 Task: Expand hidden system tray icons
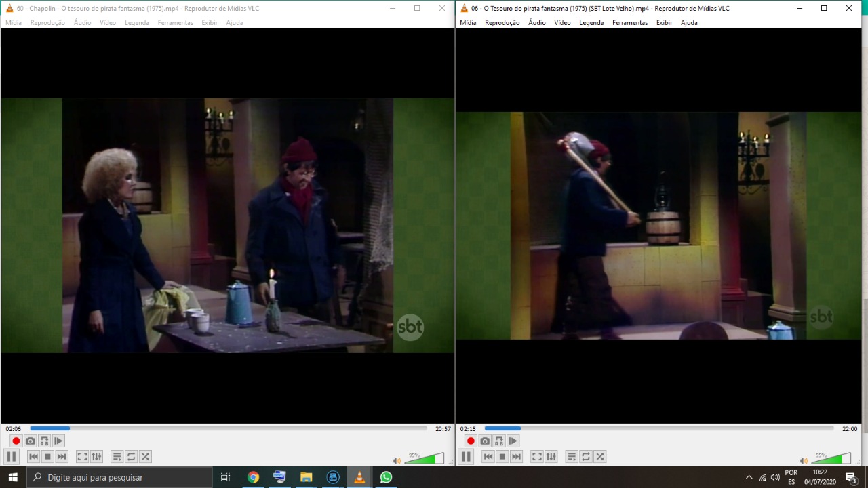pos(749,477)
